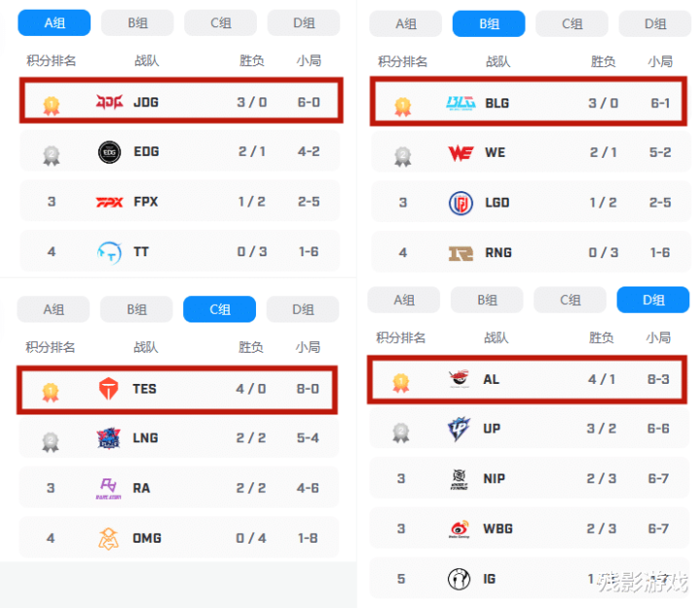Click the first-place medal next to AL
The width and height of the screenshot is (700, 608).
[x=401, y=382]
